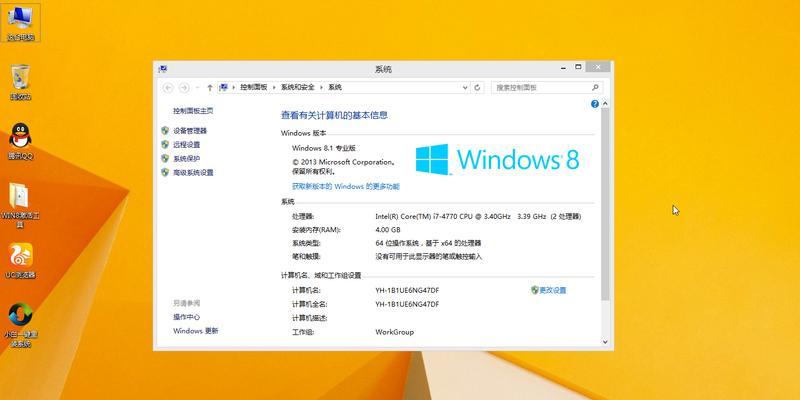Select 系统 in the breadcrumb
This screenshot has height=400, width=800.
[335, 88]
